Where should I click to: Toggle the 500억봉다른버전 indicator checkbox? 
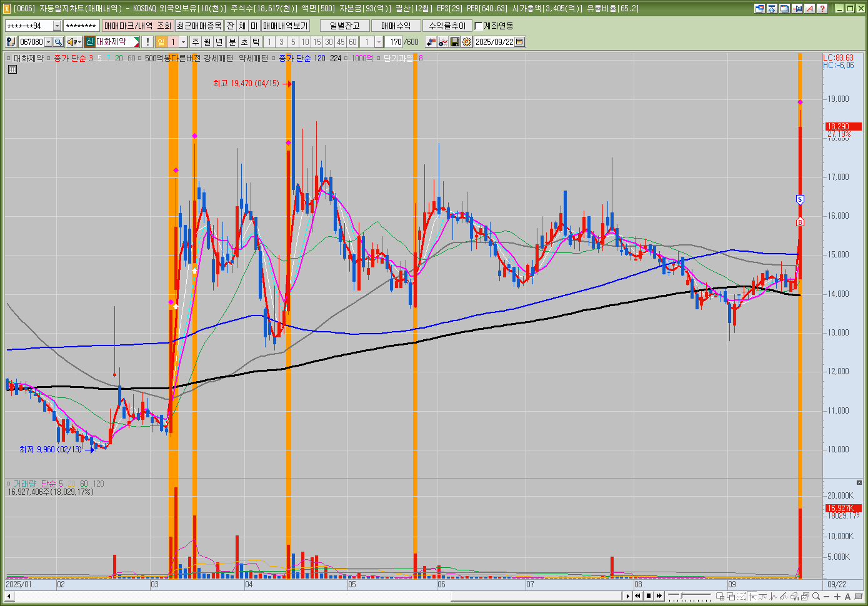pyautogui.click(x=140, y=58)
